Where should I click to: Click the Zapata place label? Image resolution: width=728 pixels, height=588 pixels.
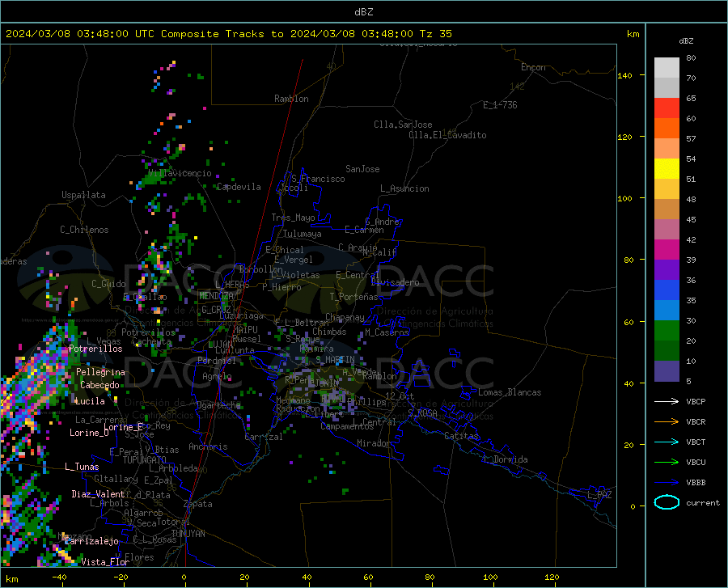point(198,504)
